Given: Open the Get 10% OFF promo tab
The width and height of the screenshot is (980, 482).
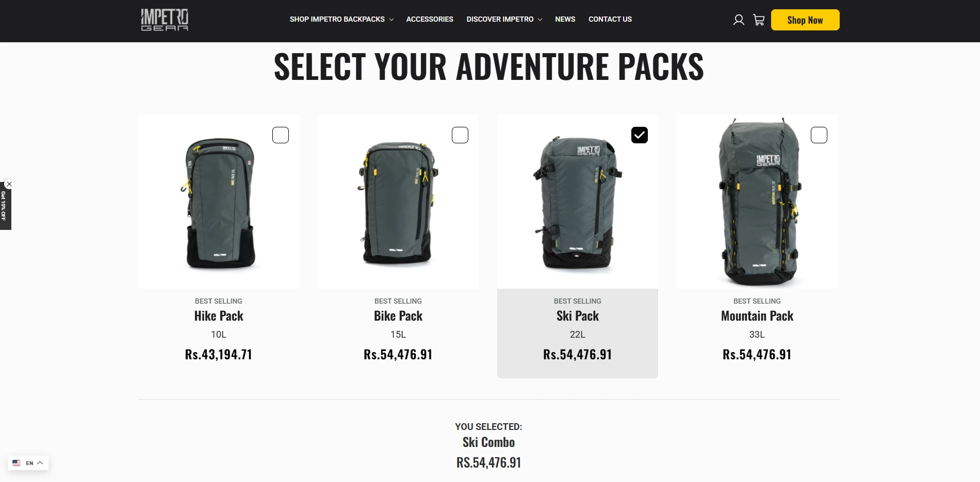Looking at the screenshot, I should 4,206.
